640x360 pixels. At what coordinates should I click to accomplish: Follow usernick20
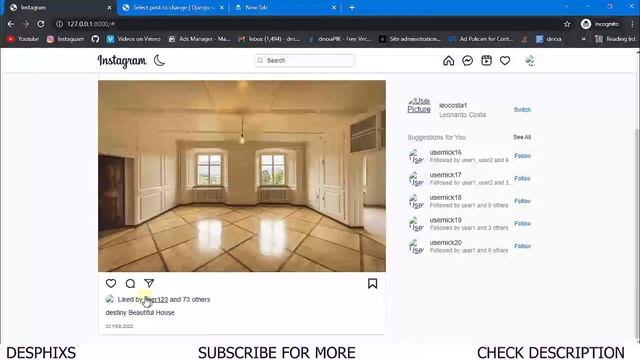click(x=522, y=246)
